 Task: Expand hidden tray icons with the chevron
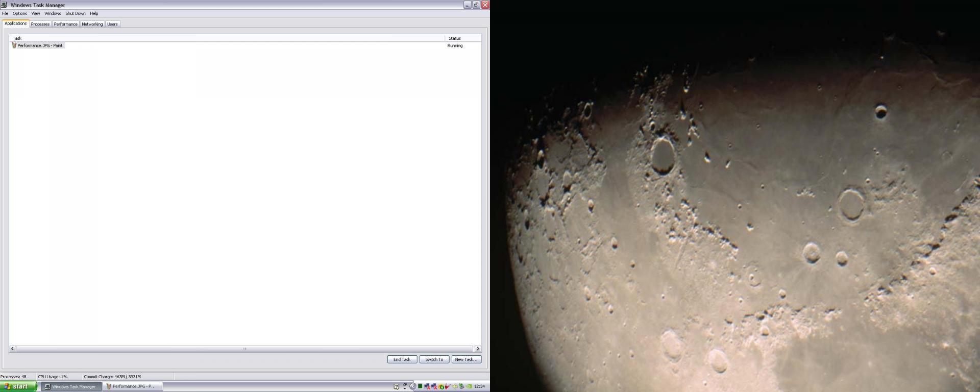tap(413, 386)
